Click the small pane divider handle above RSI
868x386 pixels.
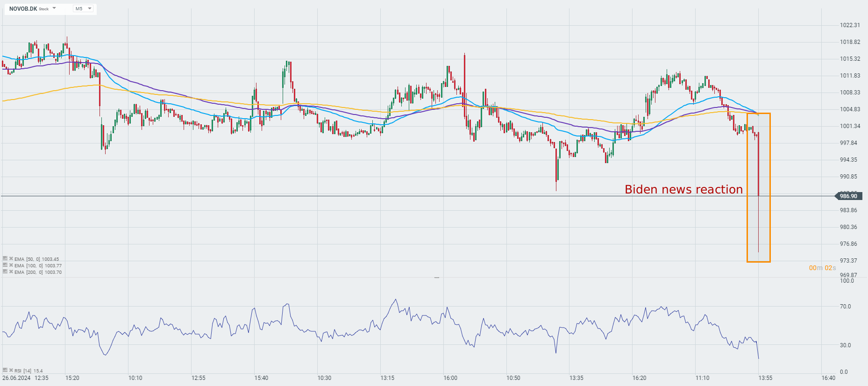click(437, 278)
